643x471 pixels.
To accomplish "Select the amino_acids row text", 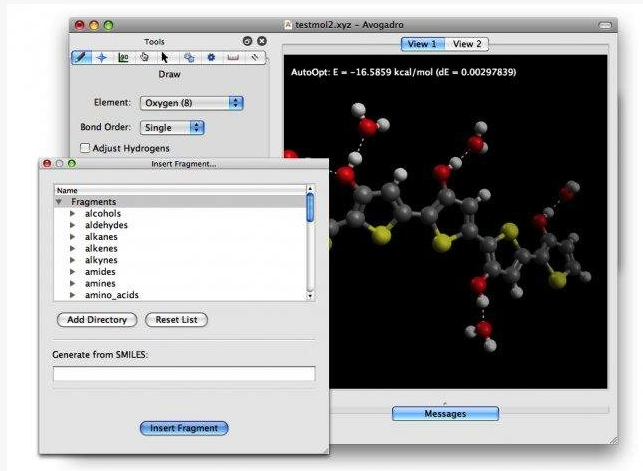I will 112,295.
